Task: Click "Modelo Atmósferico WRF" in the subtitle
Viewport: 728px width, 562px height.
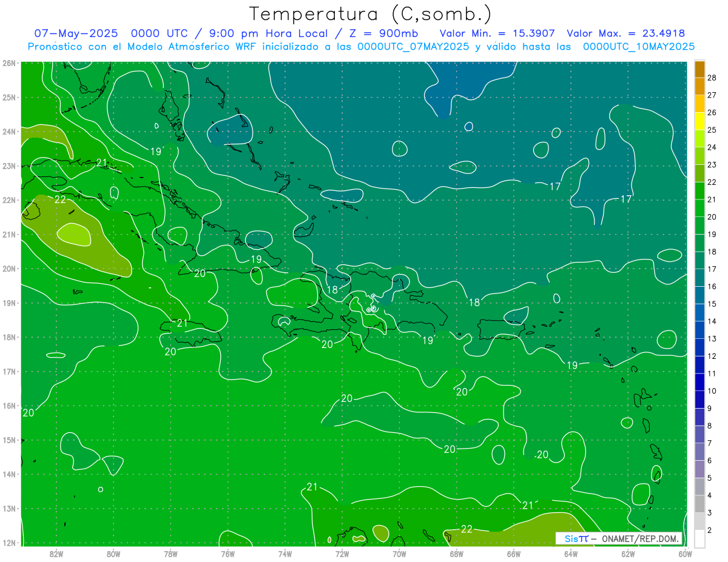Action: tap(190, 47)
